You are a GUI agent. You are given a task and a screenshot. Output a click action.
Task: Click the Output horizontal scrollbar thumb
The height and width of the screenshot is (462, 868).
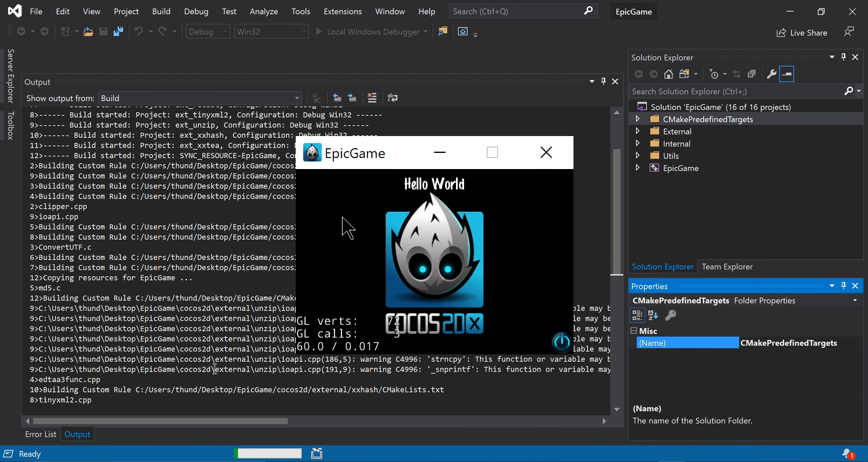point(159,421)
